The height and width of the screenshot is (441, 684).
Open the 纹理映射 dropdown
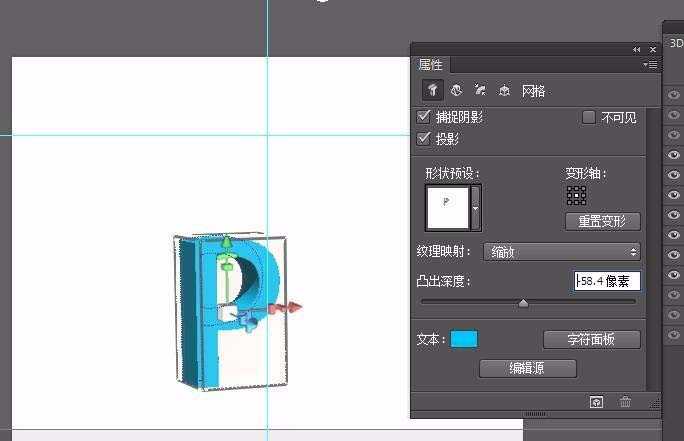561,252
